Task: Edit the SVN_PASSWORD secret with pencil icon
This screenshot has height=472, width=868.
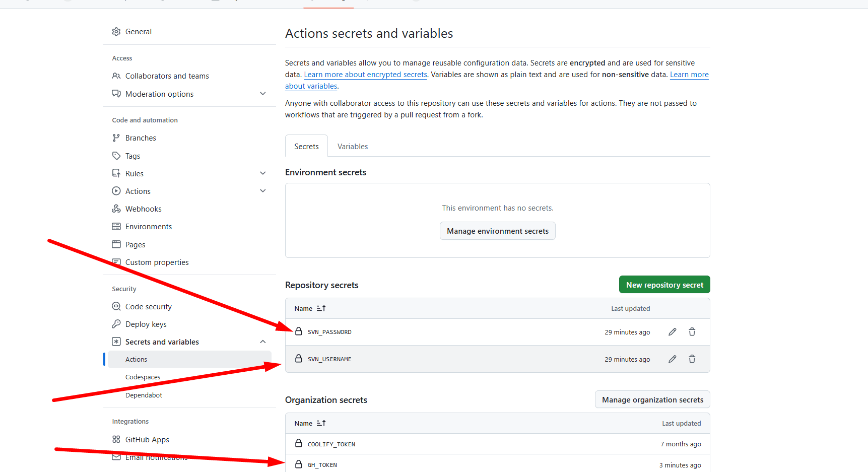Action: [x=672, y=332]
